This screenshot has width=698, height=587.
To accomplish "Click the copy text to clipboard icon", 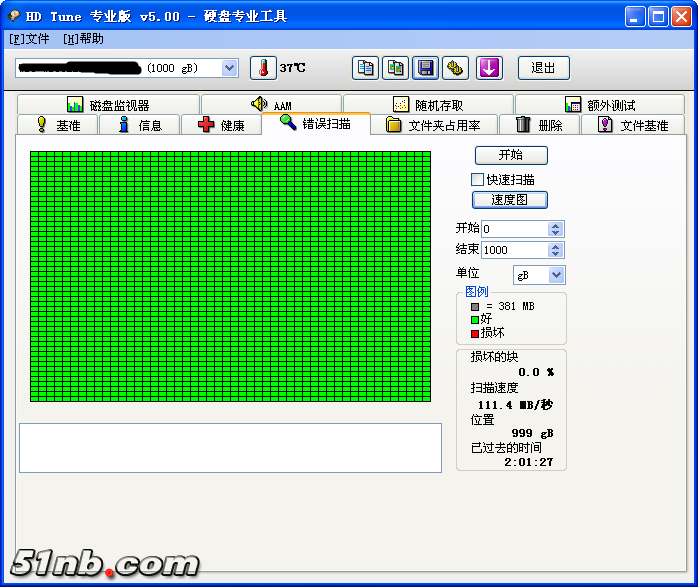I will (366, 68).
